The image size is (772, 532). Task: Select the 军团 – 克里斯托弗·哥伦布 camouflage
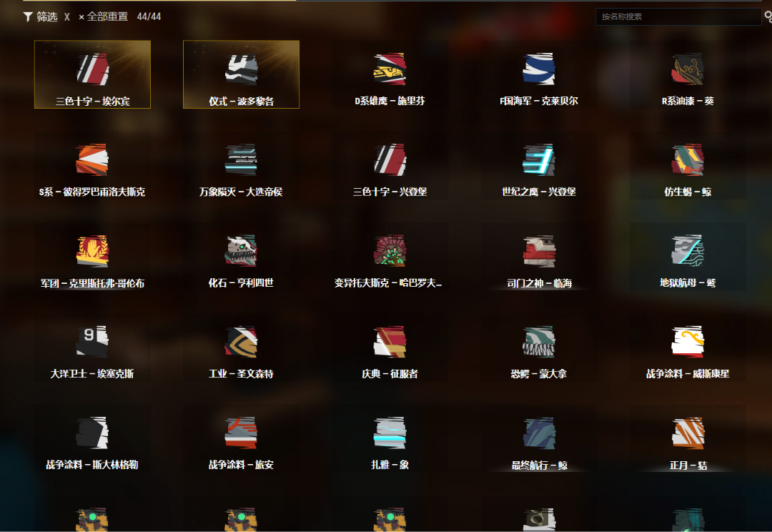[92, 257]
